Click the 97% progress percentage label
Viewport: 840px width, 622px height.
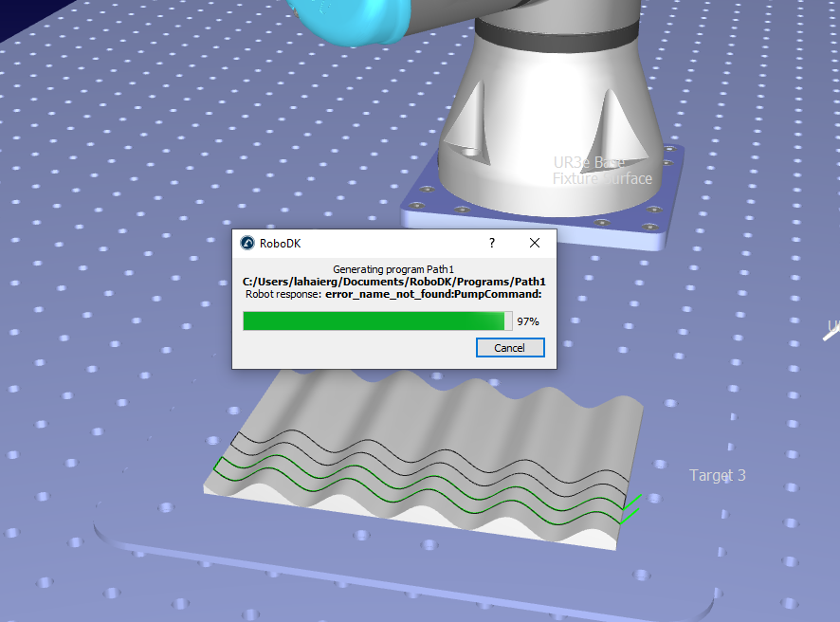(528, 321)
